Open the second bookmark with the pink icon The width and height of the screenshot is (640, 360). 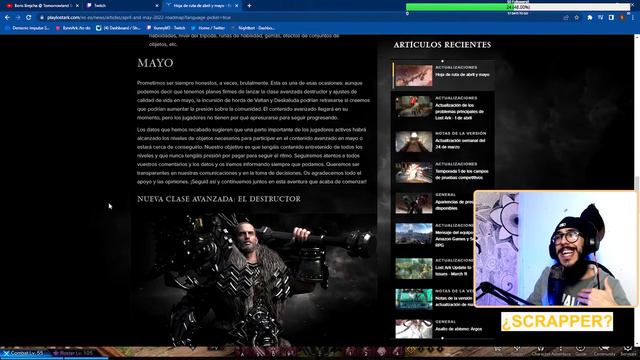(73, 28)
